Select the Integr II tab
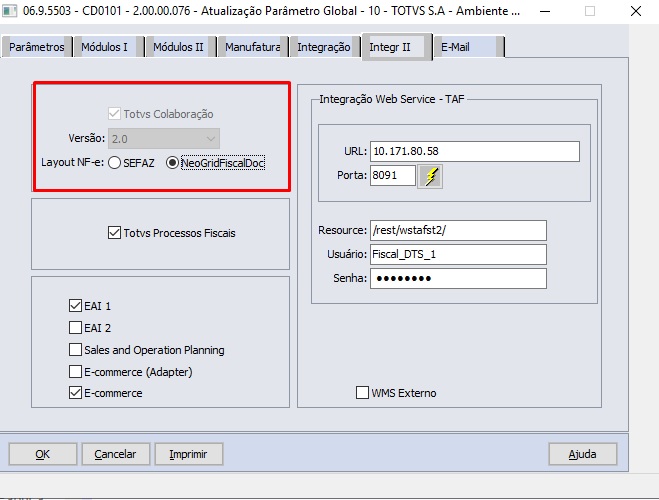Screen dimensions: 659x500 point(397,47)
